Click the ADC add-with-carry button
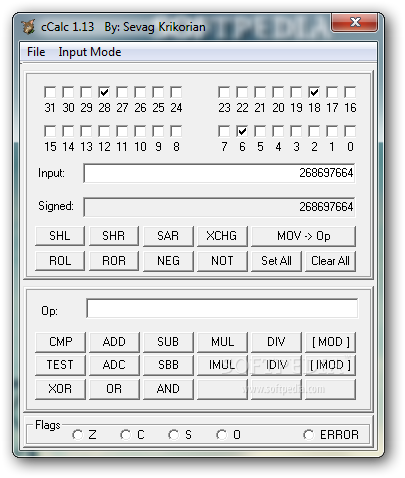Screen dimensions: 405x478 tap(114, 365)
